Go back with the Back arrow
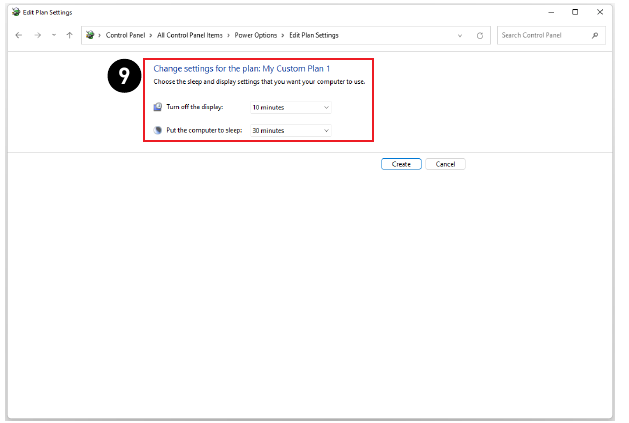This screenshot has height=423, width=629. pyautogui.click(x=19, y=35)
